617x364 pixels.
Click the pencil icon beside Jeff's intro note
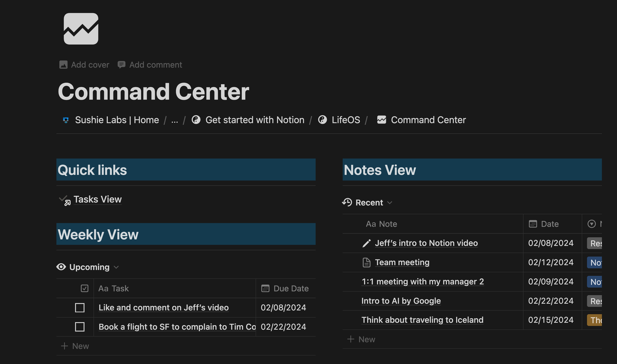[366, 243]
